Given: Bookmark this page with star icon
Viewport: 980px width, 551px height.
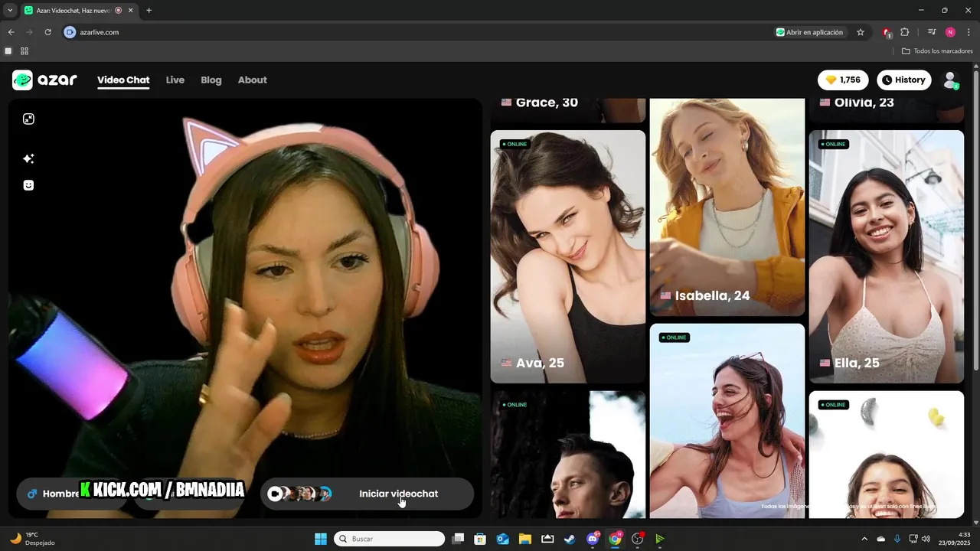Looking at the screenshot, I should (861, 32).
